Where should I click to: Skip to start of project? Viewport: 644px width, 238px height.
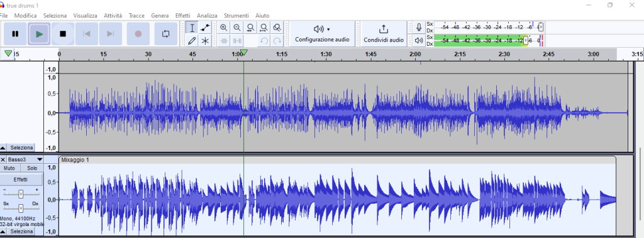[x=87, y=34]
